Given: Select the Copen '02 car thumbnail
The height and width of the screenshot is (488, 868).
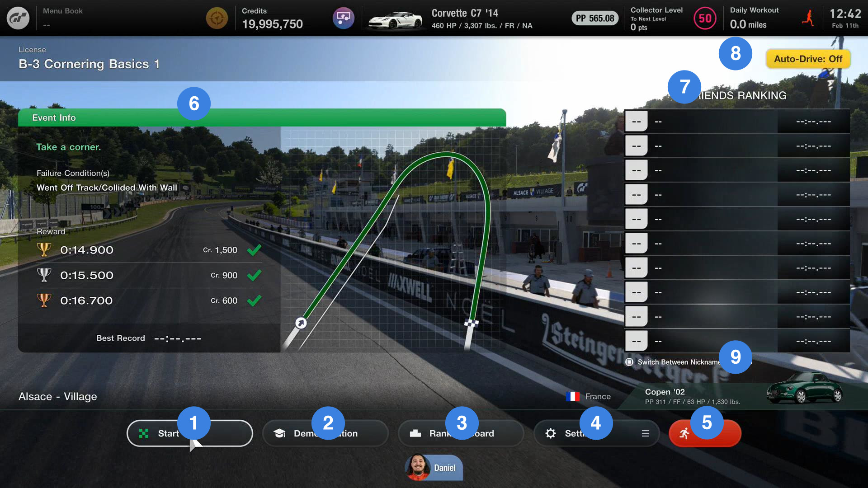Looking at the screenshot, I should [x=805, y=388].
